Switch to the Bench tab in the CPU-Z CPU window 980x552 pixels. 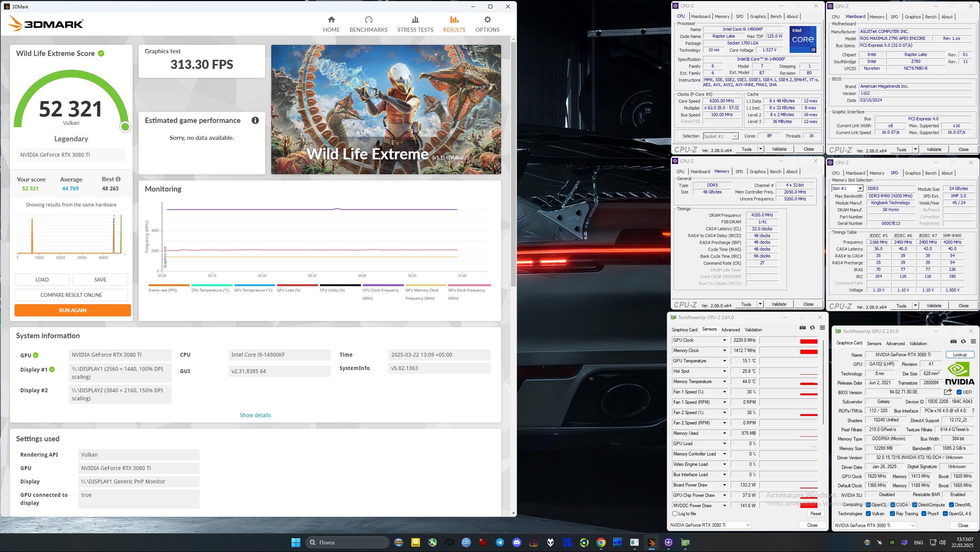click(x=776, y=16)
